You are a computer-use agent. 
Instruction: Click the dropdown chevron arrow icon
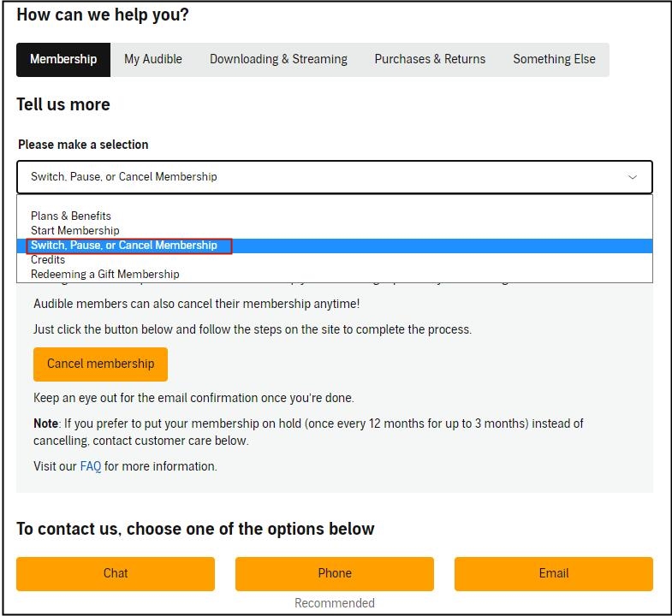click(632, 177)
